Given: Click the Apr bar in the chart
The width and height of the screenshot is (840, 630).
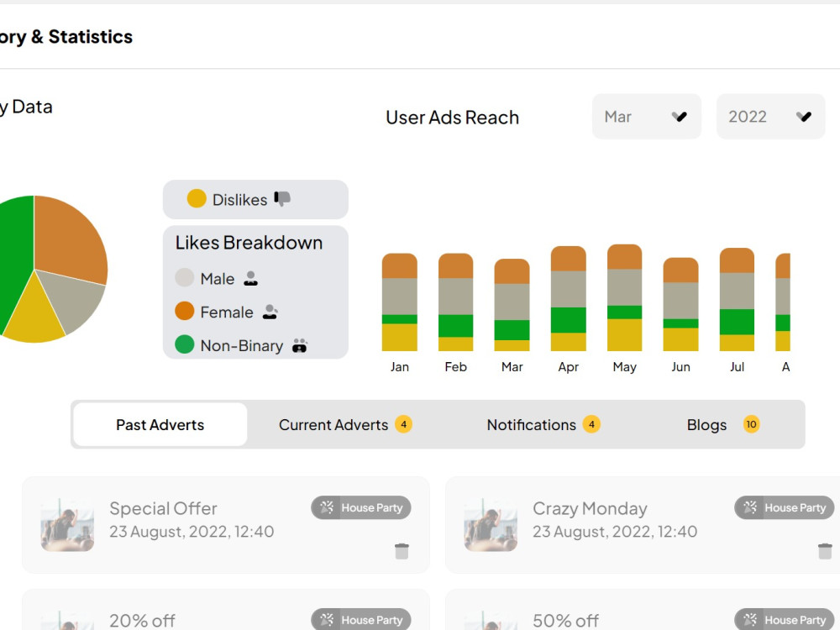Looking at the screenshot, I should tap(569, 298).
